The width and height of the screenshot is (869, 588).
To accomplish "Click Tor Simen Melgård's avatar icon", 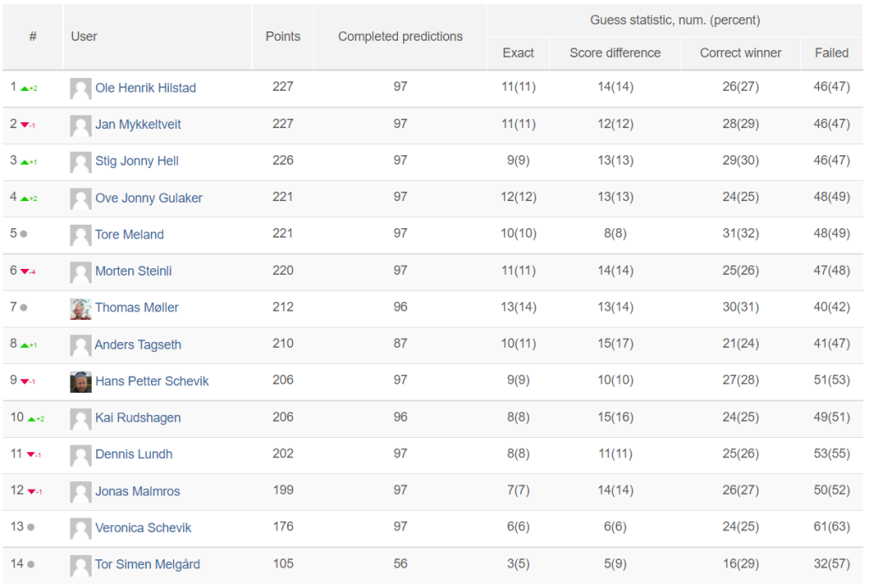I will pos(81,565).
